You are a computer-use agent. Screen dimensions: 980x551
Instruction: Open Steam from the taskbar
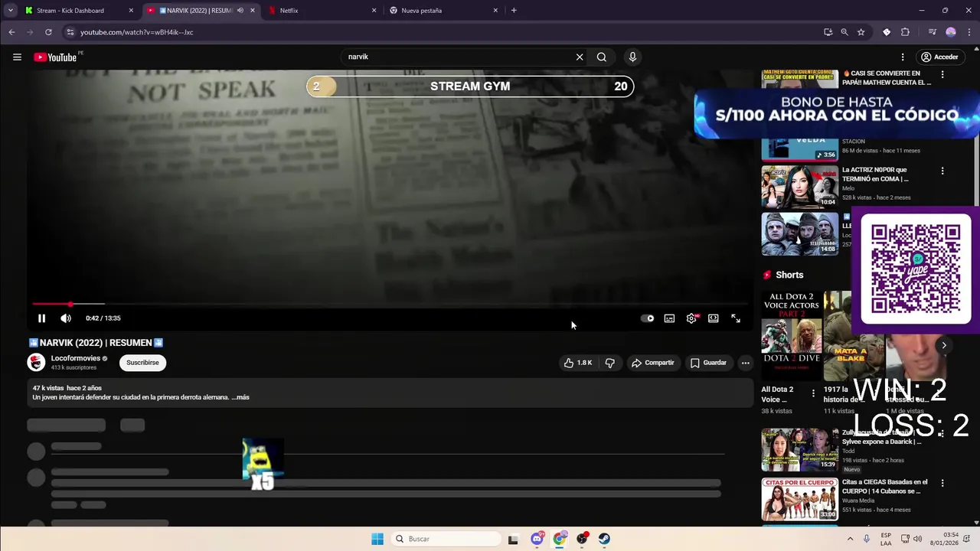[x=604, y=539]
